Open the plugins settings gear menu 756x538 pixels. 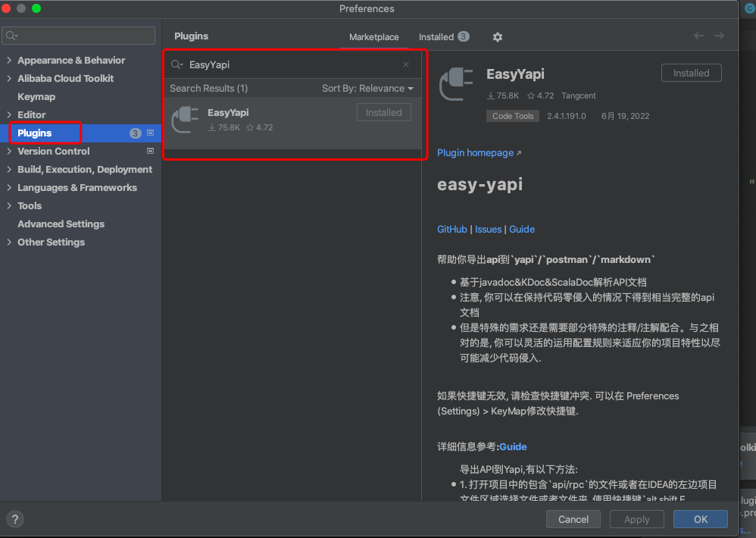498,37
